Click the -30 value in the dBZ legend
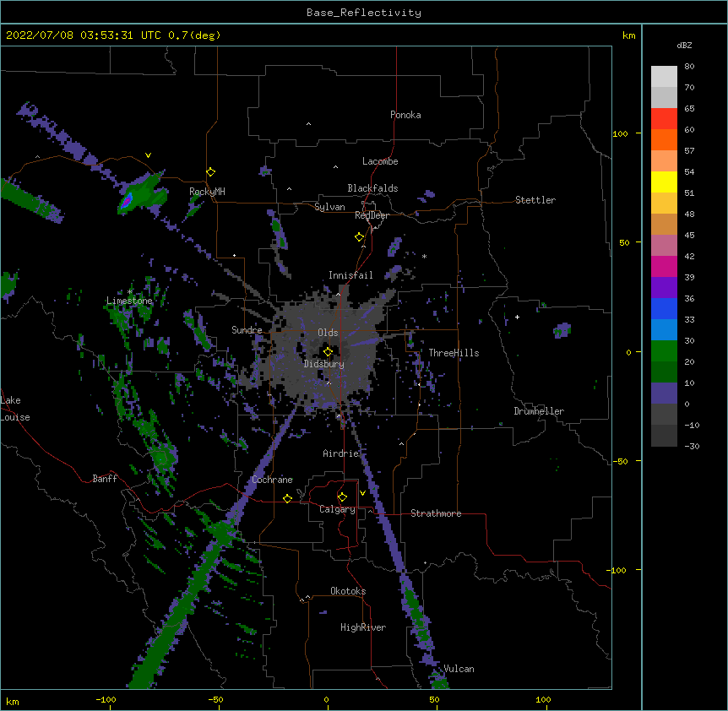728x711 pixels. click(x=692, y=446)
